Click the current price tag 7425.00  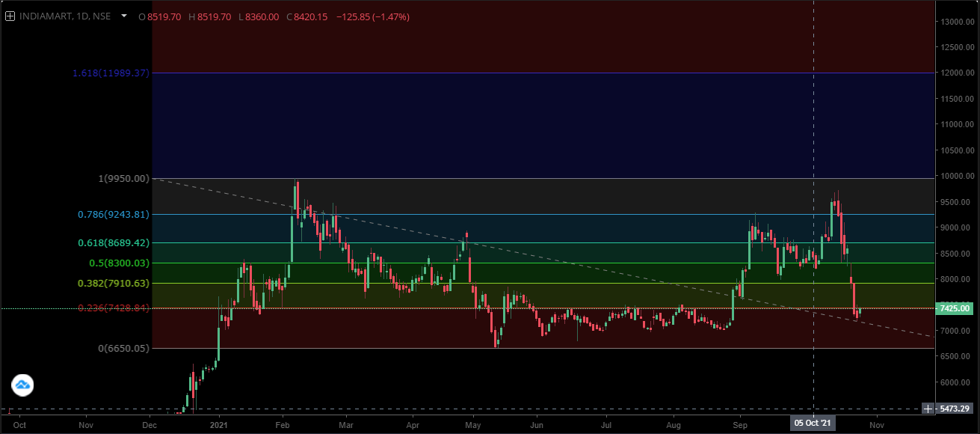click(x=953, y=308)
